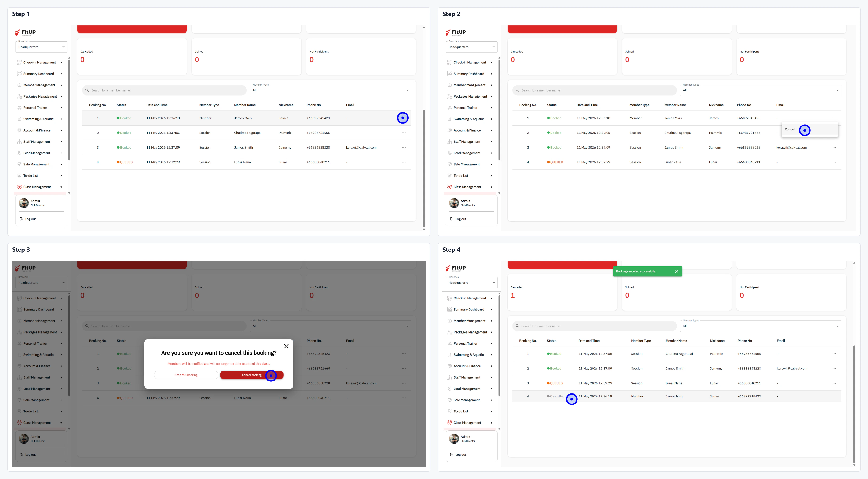Screen dimensions: 868x479
Task: Open Staff Management menu in Step 4
Action: 470,377
